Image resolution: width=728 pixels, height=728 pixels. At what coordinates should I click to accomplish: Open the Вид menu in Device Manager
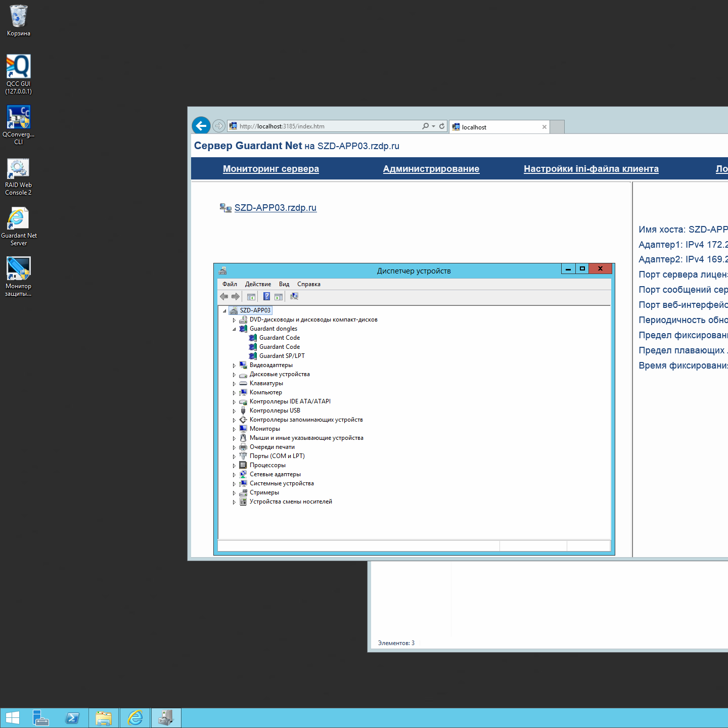click(284, 284)
